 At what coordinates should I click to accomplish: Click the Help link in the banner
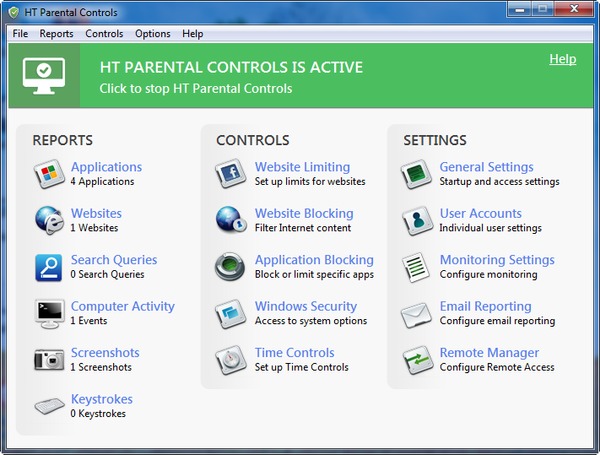point(562,59)
